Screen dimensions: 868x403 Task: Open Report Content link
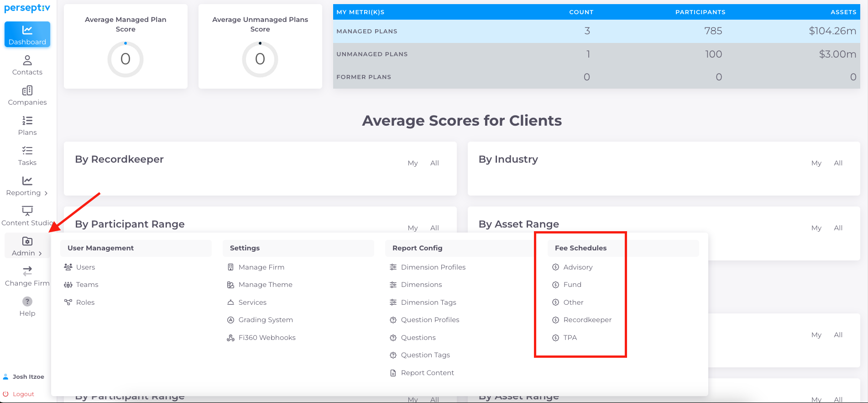[x=427, y=373]
